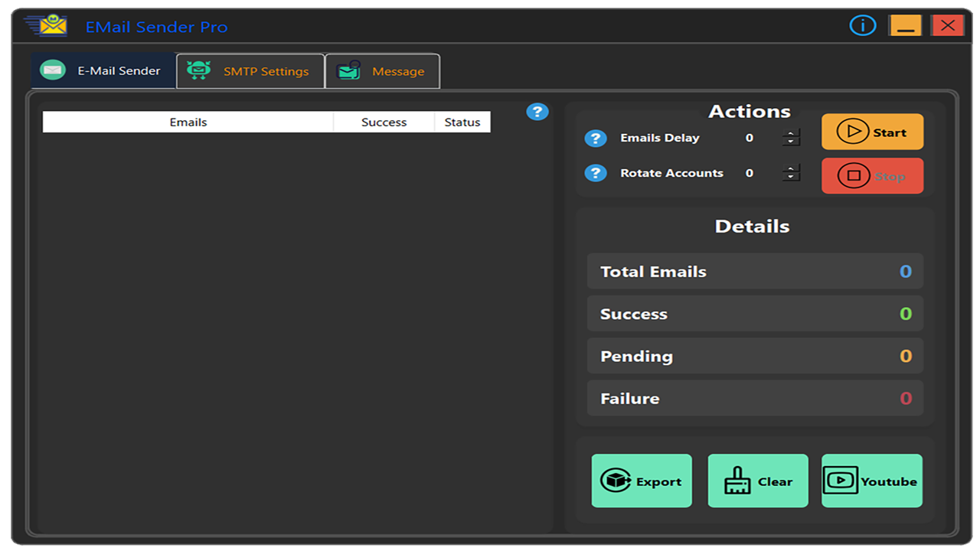This screenshot has height=551, width=980.
Task: Start sending emails with the Start button
Action: 873,131
